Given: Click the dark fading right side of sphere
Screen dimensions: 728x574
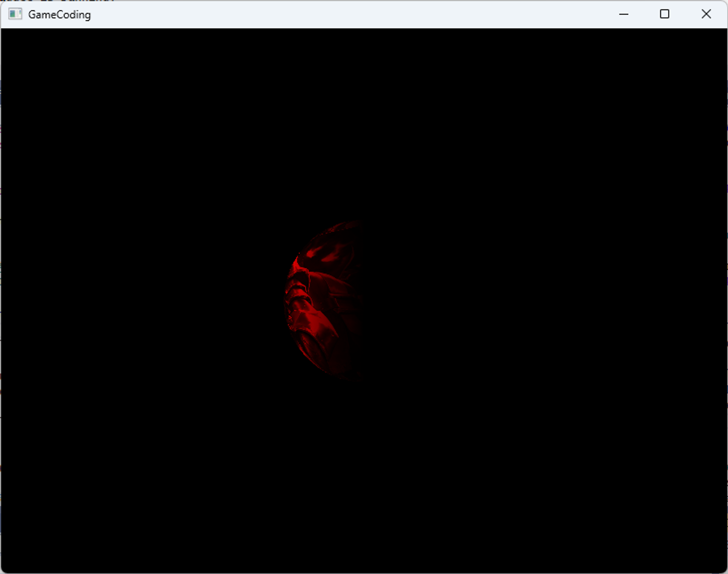Looking at the screenshot, I should point(355,302).
